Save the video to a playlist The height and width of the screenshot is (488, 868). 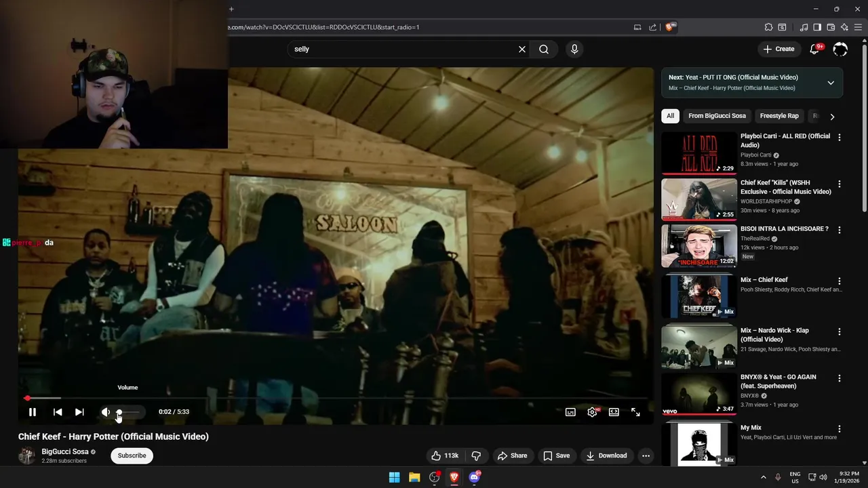point(556,455)
